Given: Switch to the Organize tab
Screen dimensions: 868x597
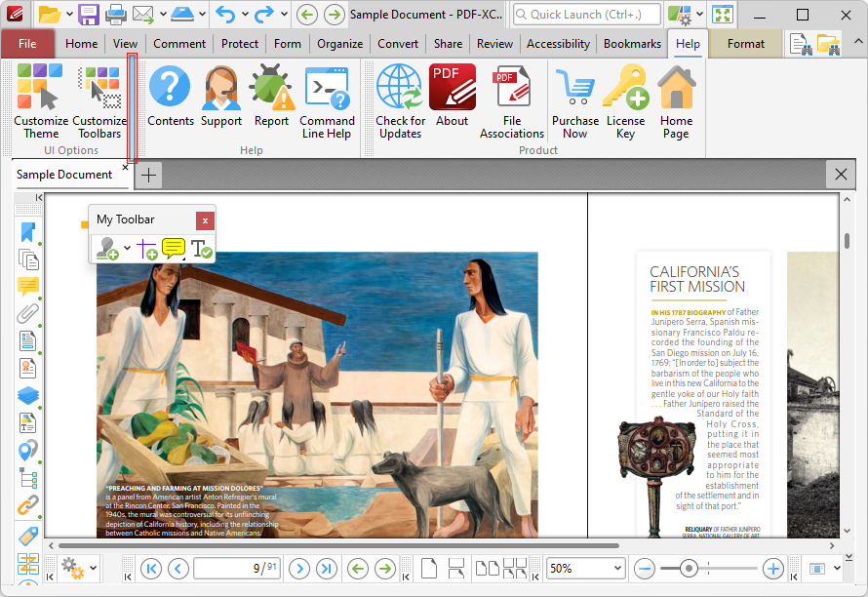Looking at the screenshot, I should [340, 44].
